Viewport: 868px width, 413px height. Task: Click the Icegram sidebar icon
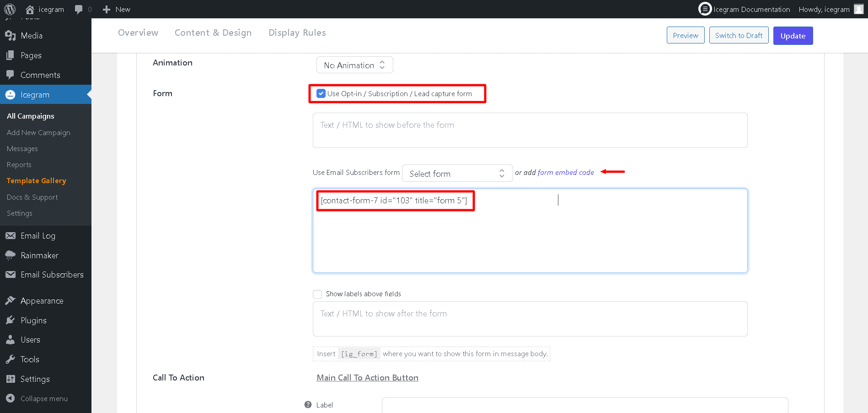(11, 94)
